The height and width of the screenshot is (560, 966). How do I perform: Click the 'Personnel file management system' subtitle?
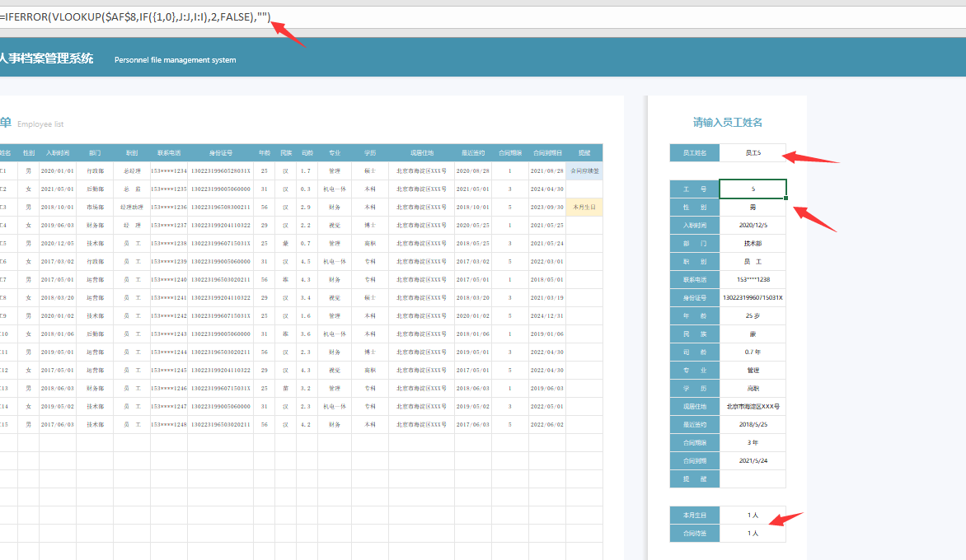175,59
